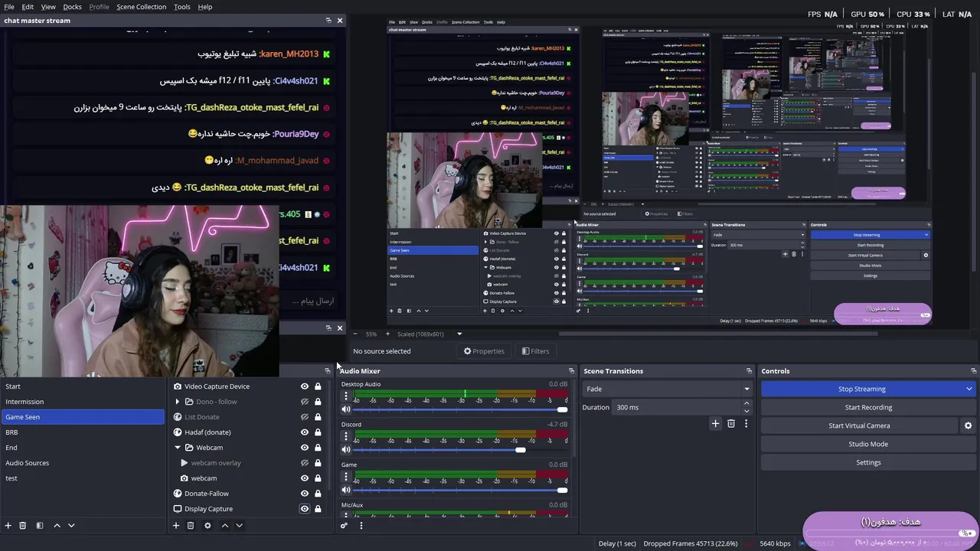Open Game channel options dots
Image resolution: width=980 pixels, height=551 pixels.
(x=346, y=477)
